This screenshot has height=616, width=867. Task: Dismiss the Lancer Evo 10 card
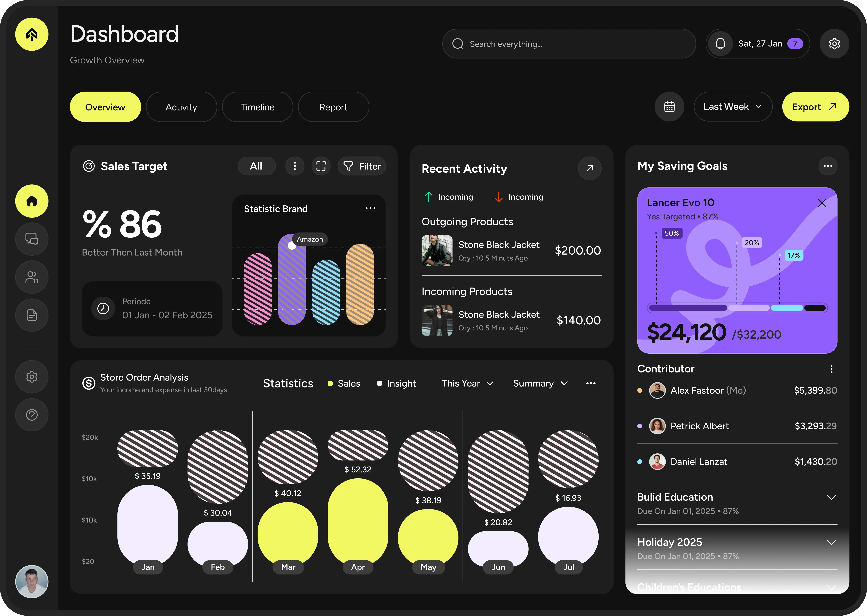tap(822, 203)
